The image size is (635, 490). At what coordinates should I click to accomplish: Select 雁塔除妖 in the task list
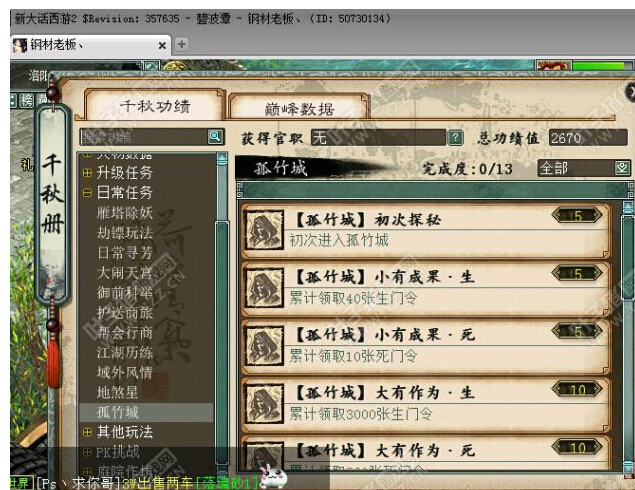pos(124,213)
